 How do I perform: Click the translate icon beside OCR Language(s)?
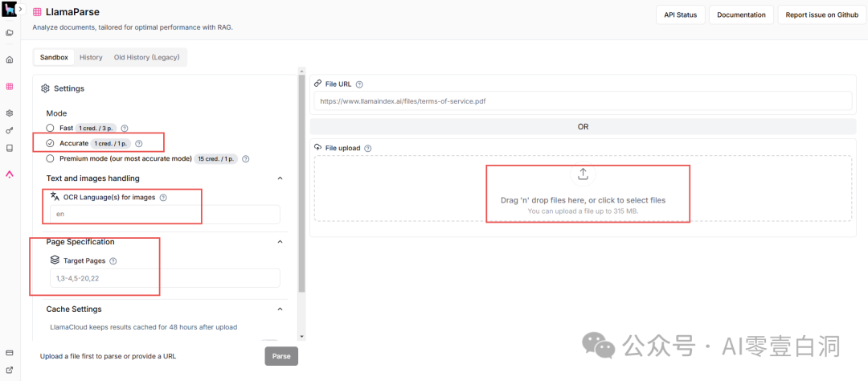(55, 197)
